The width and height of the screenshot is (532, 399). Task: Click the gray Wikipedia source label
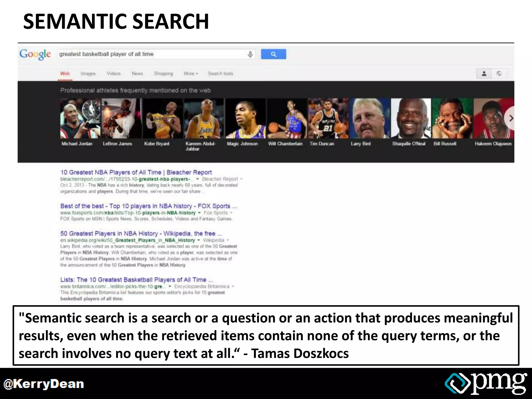click(x=213, y=240)
